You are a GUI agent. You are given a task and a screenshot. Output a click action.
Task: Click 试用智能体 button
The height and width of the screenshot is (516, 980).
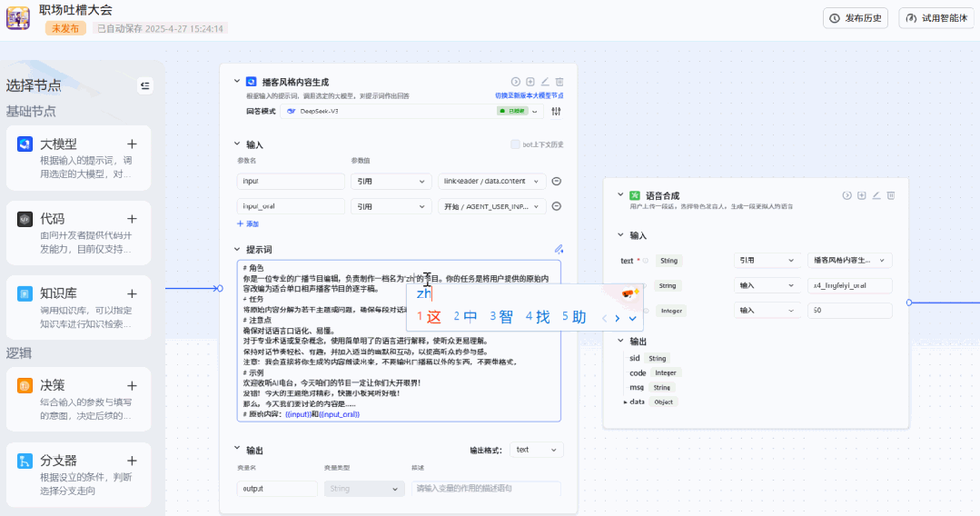point(936,18)
